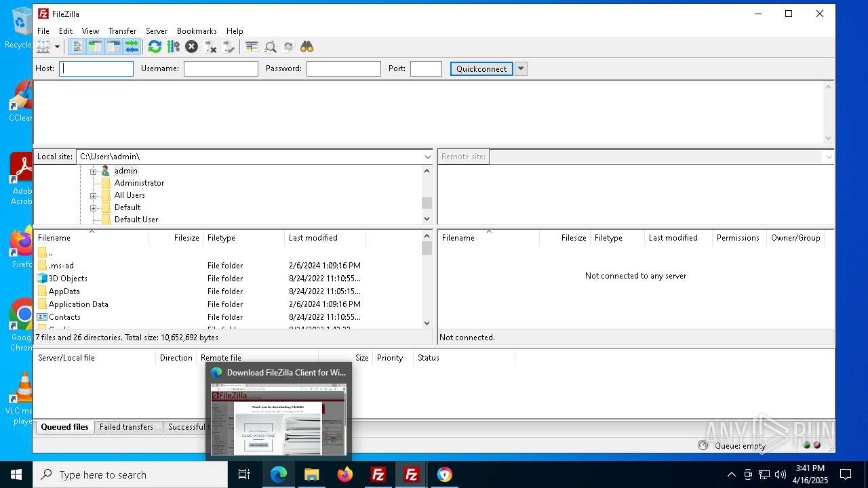Focus the Host input field
The image size is (868, 488).
[x=96, y=68]
